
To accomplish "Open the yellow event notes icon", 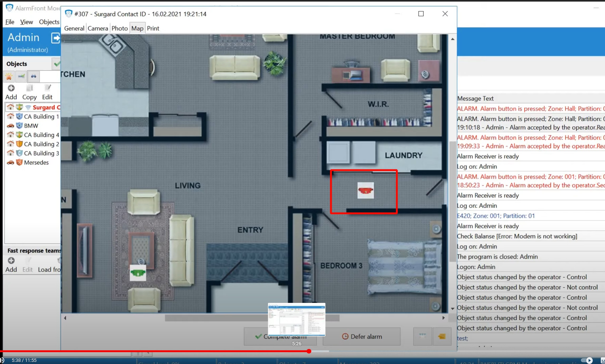I will 442,336.
